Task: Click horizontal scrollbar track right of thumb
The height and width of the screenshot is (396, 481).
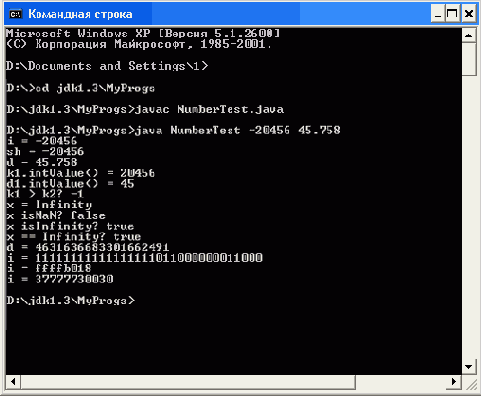Action: point(401,381)
